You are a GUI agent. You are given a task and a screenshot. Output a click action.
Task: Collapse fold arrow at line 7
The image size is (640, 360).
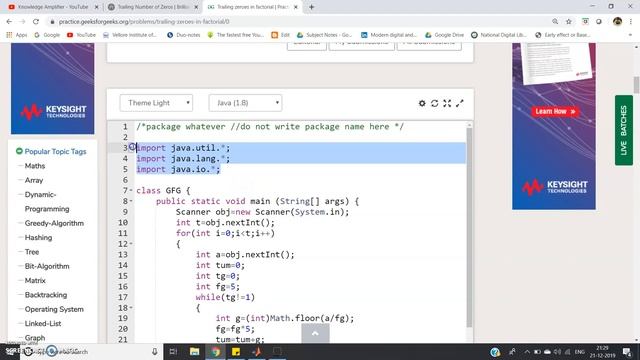click(x=131, y=190)
